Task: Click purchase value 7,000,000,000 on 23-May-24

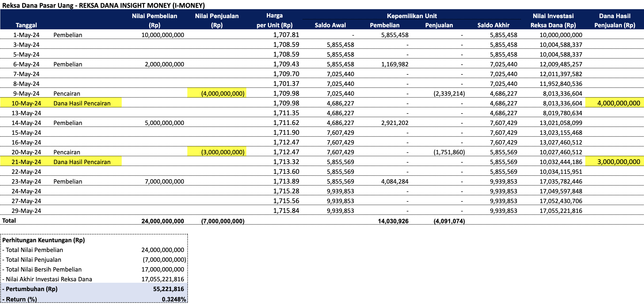Action: click(x=164, y=182)
